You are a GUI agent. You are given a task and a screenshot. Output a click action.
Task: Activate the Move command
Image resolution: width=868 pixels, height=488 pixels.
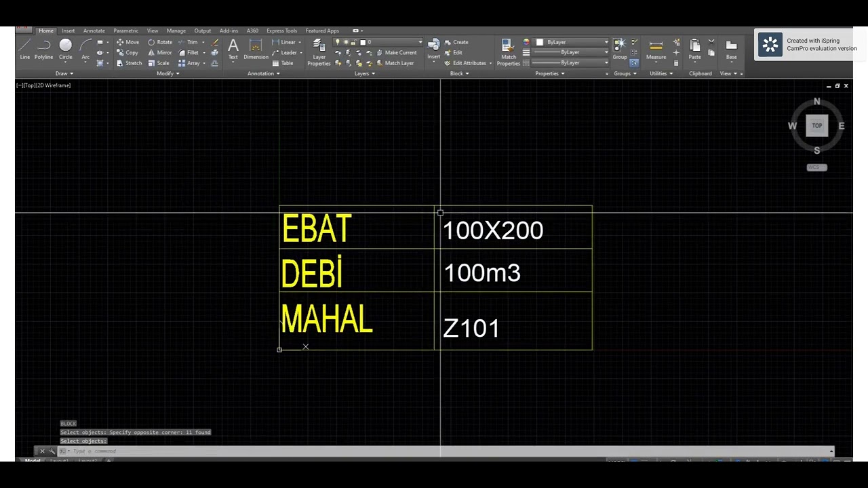point(127,42)
